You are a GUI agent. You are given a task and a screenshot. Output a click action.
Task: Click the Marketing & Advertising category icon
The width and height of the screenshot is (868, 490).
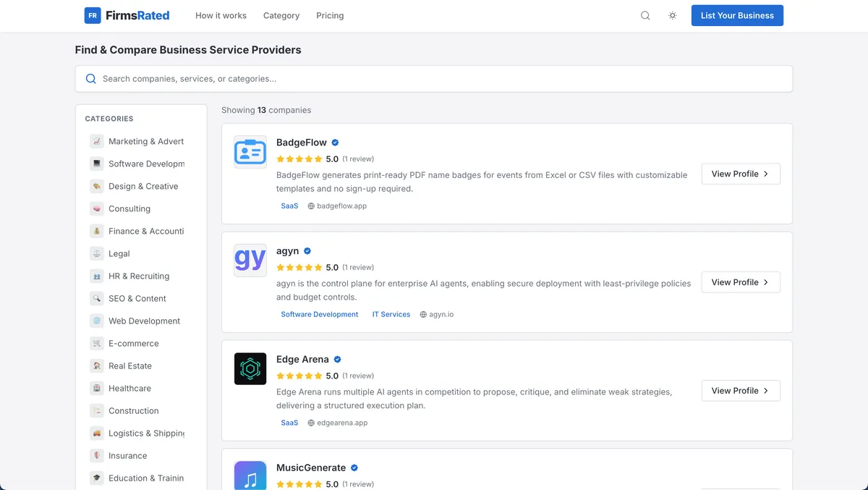(x=97, y=141)
